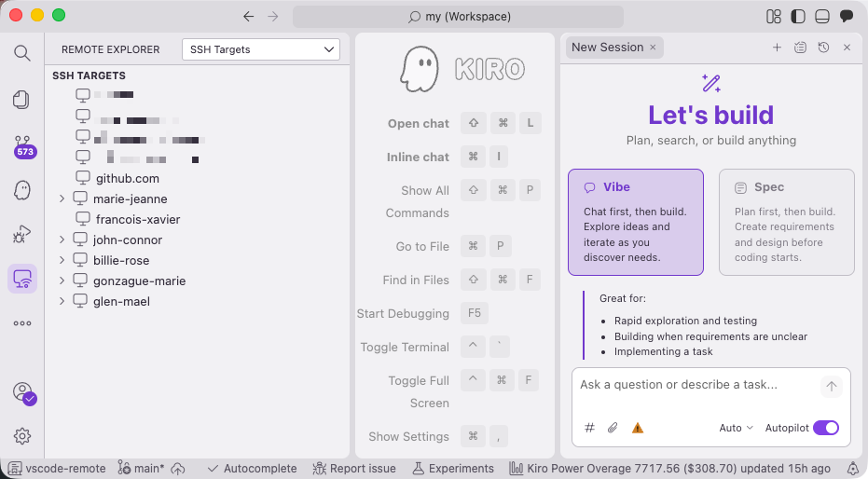Click Experiments in the status bar
868x479 pixels.
453,469
